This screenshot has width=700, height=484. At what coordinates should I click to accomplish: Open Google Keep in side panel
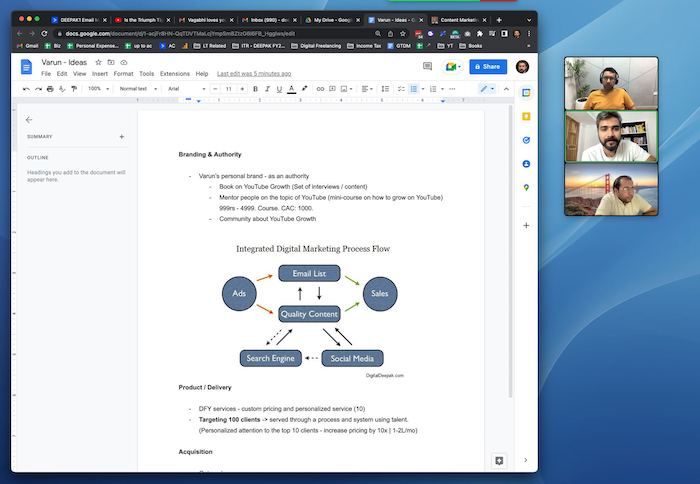[526, 116]
